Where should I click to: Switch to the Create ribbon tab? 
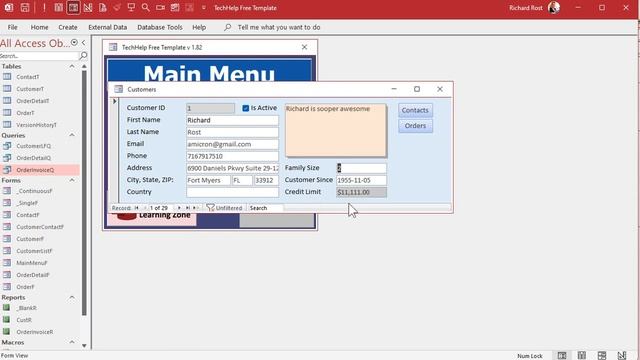[x=68, y=27]
